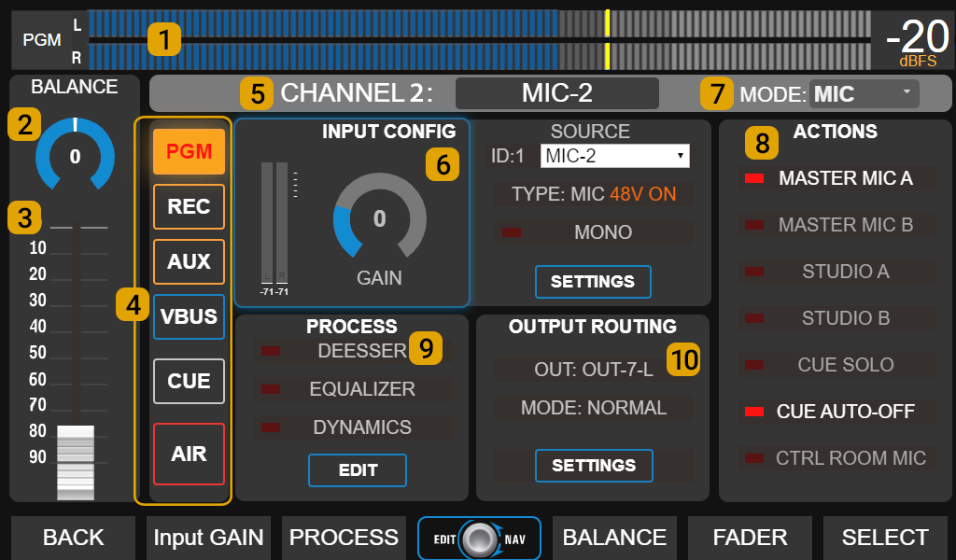Click the TYPE: MIC 48V ON row
Screen dimensions: 956x560
click(x=593, y=194)
